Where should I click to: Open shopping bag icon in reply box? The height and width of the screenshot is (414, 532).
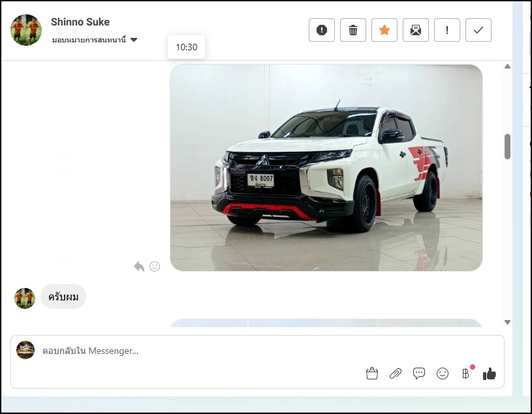click(372, 374)
